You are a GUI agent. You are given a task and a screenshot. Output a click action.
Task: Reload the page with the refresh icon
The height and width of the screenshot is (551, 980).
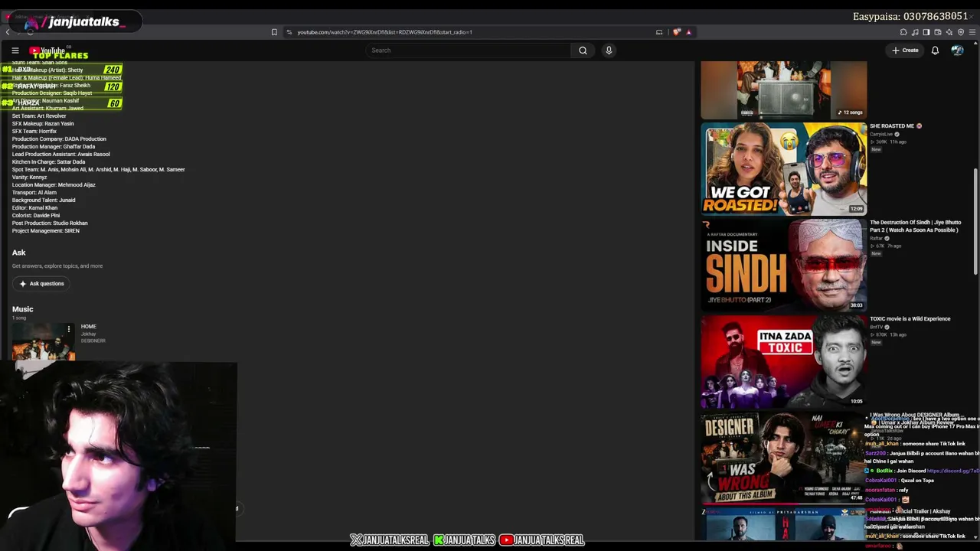click(30, 32)
